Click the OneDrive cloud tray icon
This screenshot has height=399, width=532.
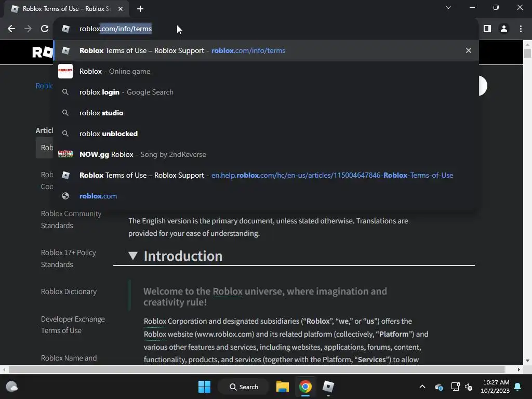pos(438,387)
